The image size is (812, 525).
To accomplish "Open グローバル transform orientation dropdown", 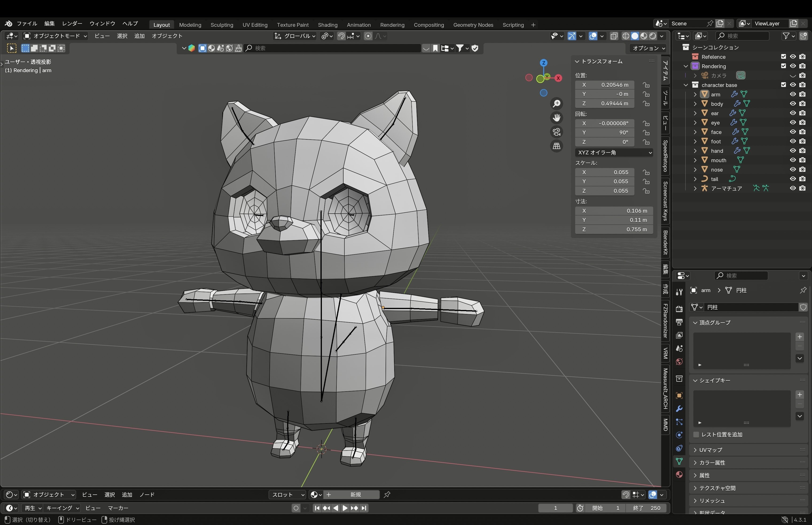I will coord(295,36).
